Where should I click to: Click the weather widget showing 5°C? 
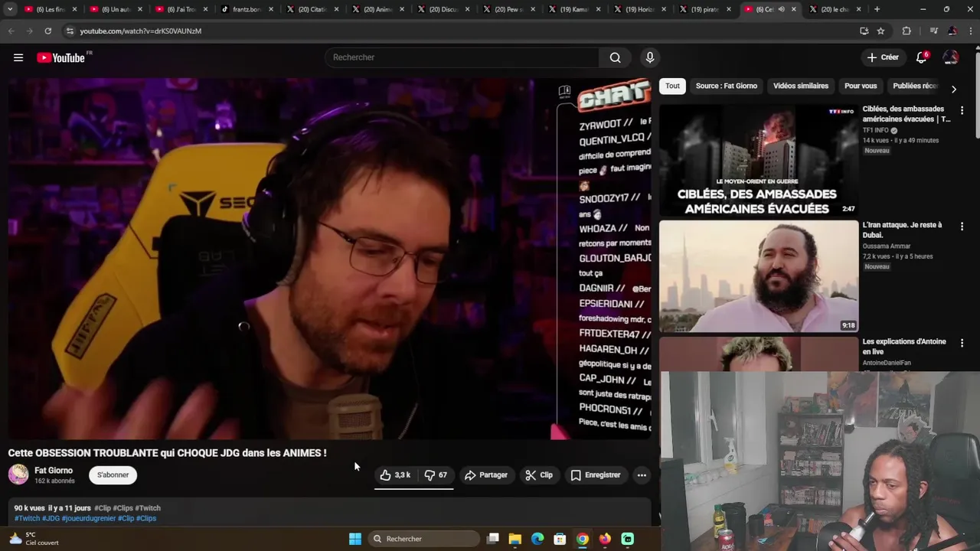(x=34, y=539)
